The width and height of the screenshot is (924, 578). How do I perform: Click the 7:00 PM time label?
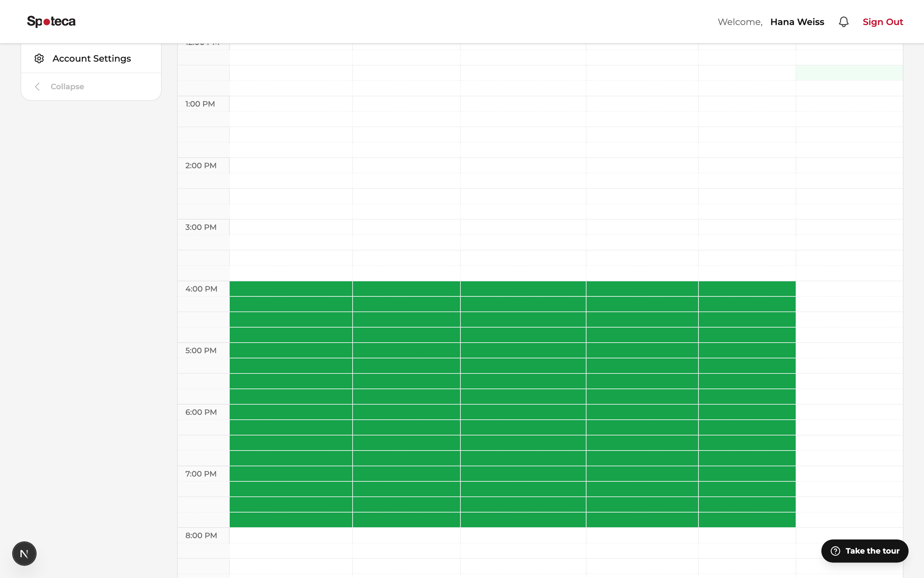201,474
